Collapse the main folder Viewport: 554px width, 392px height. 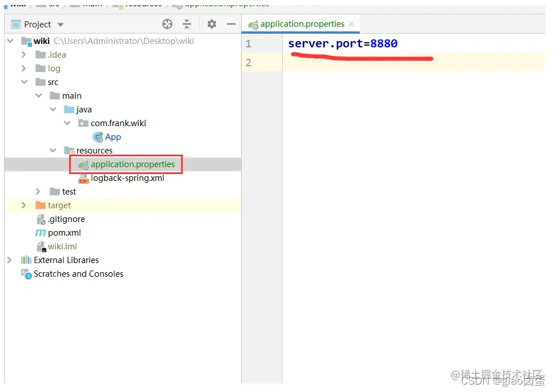click(38, 96)
